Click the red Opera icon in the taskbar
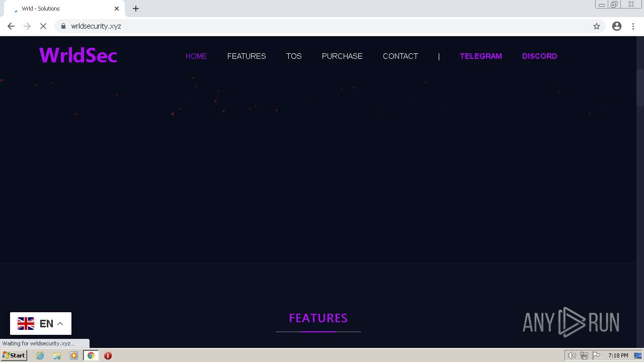The height and width of the screenshot is (362, 644). (108, 355)
